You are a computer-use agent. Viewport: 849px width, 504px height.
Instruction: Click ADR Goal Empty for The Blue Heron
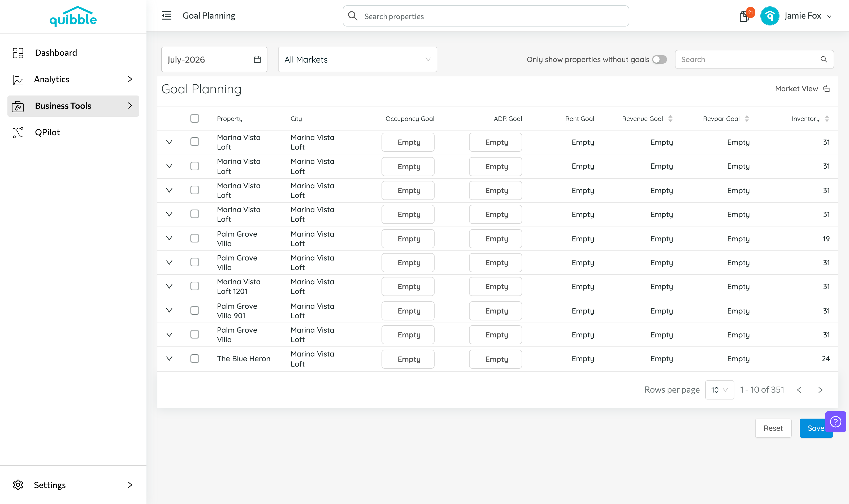(x=496, y=359)
